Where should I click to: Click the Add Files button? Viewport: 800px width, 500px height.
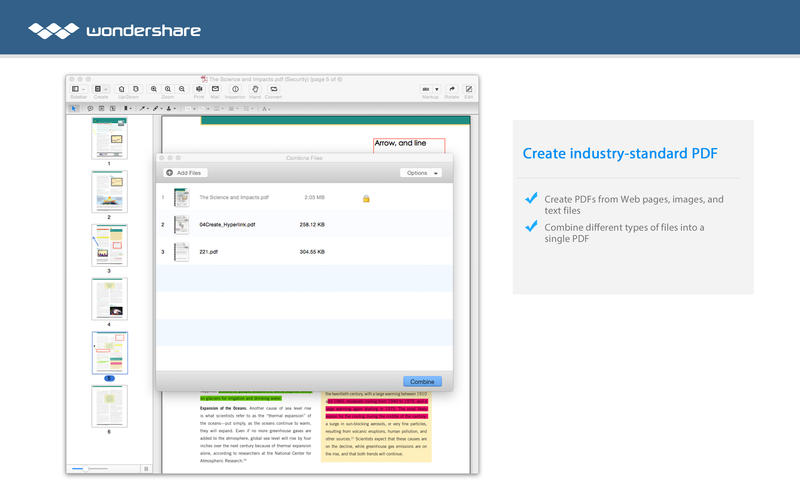pyautogui.click(x=186, y=173)
